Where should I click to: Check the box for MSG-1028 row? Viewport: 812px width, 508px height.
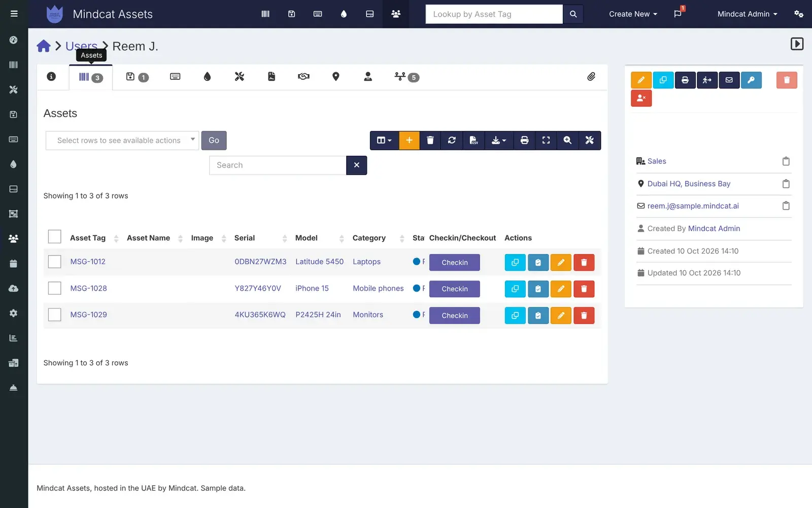click(54, 288)
